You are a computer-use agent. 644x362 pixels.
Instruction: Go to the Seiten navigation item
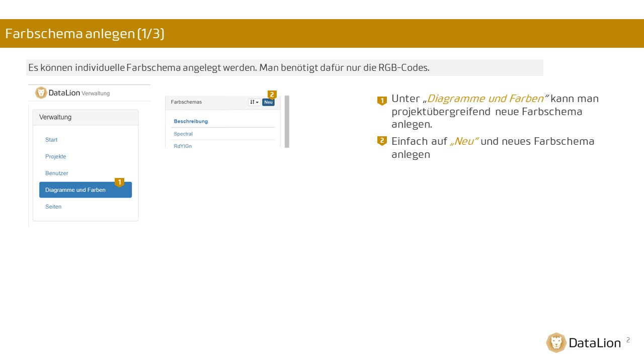point(53,207)
